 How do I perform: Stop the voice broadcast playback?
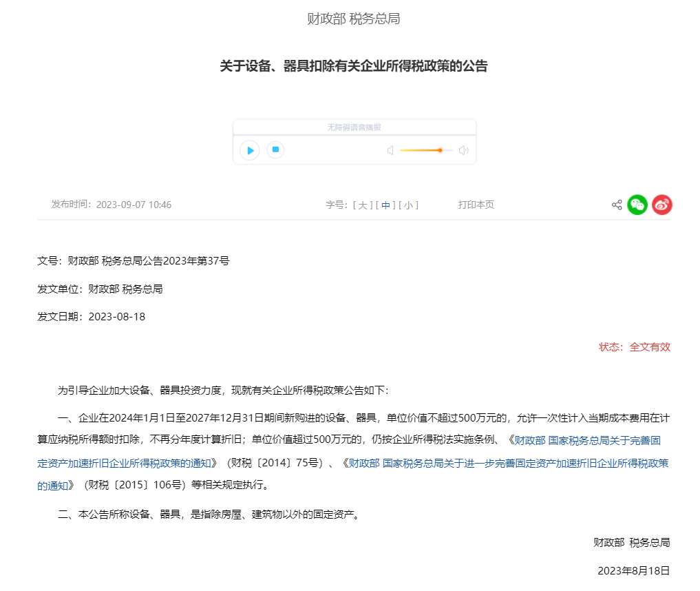275,149
